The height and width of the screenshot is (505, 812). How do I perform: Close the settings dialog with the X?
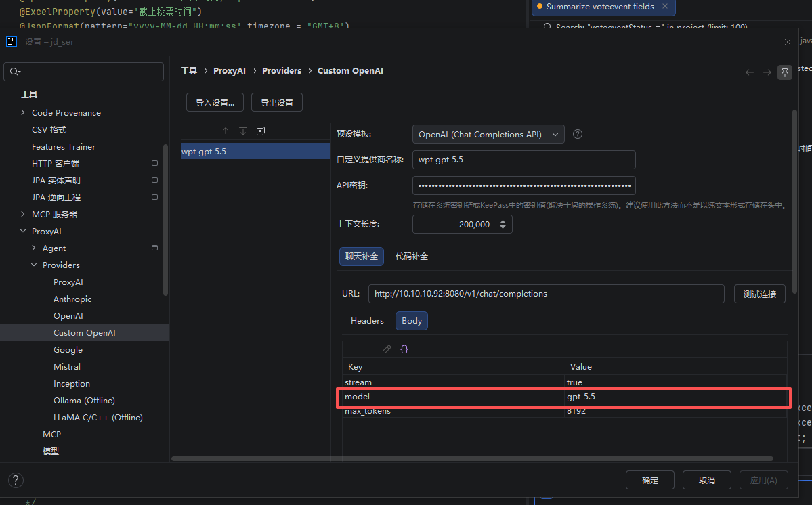(787, 42)
